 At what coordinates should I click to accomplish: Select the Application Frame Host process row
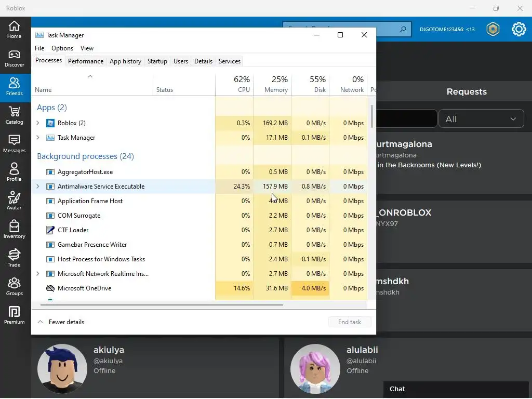click(x=199, y=201)
